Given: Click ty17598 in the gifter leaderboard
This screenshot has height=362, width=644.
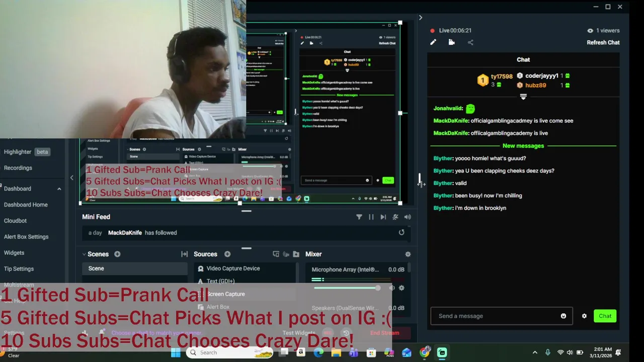Looking at the screenshot, I should tap(502, 76).
